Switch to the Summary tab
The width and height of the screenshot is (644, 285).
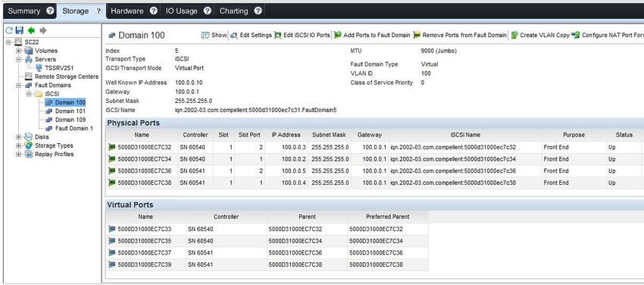24,11
